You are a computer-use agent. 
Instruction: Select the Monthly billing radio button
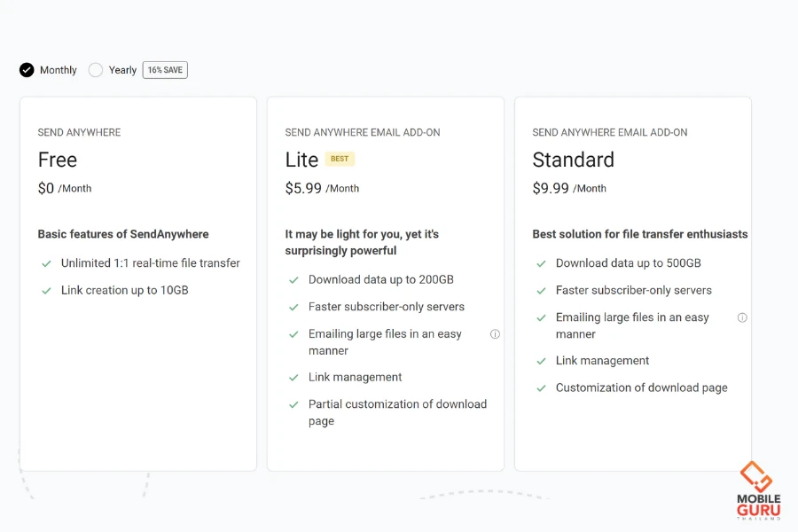pos(27,70)
